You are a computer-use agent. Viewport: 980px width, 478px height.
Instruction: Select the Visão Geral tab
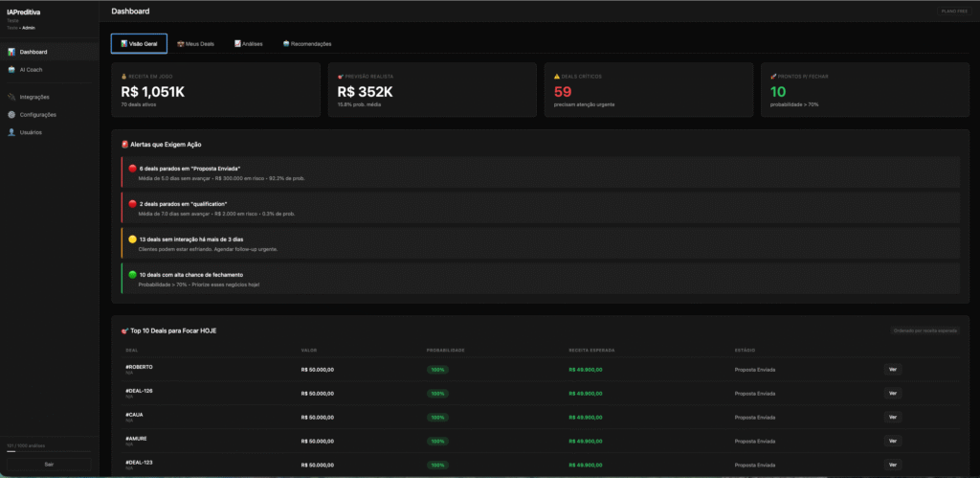pyautogui.click(x=139, y=44)
